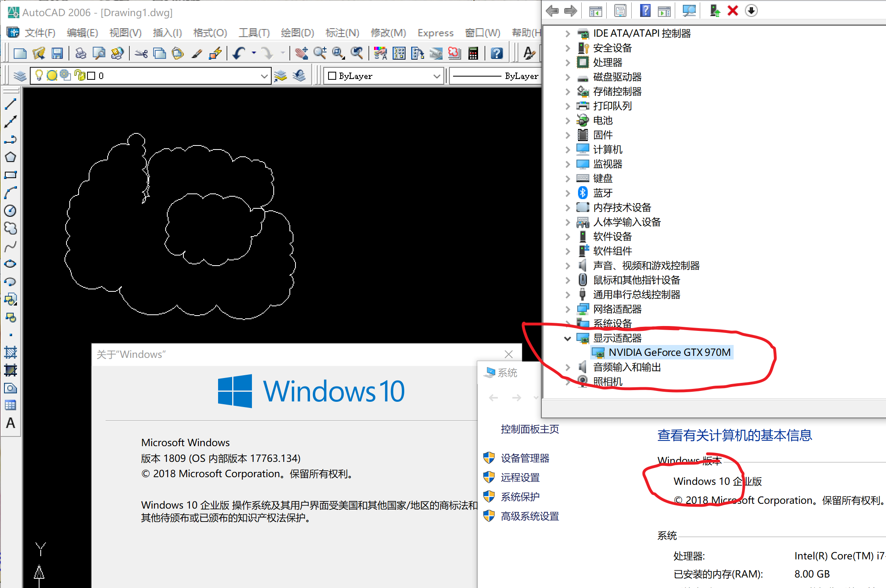This screenshot has height=588, width=886.
Task: Open the Express menu
Action: pyautogui.click(x=435, y=33)
